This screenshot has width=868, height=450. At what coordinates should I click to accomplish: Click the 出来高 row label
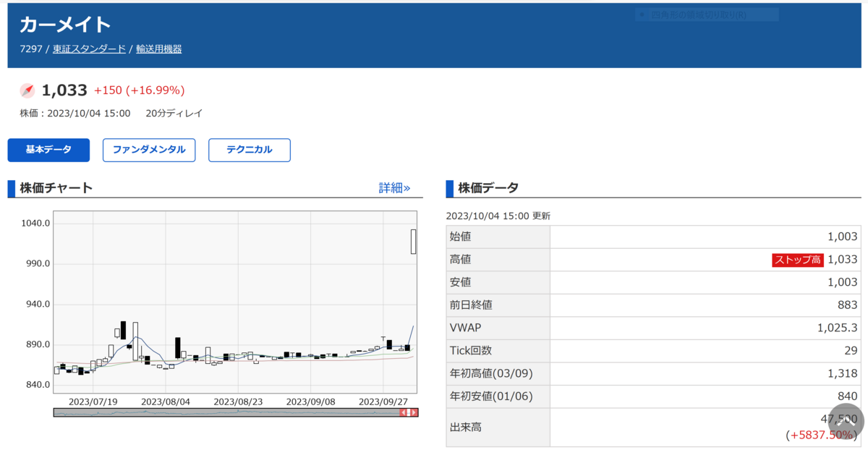[x=466, y=428]
